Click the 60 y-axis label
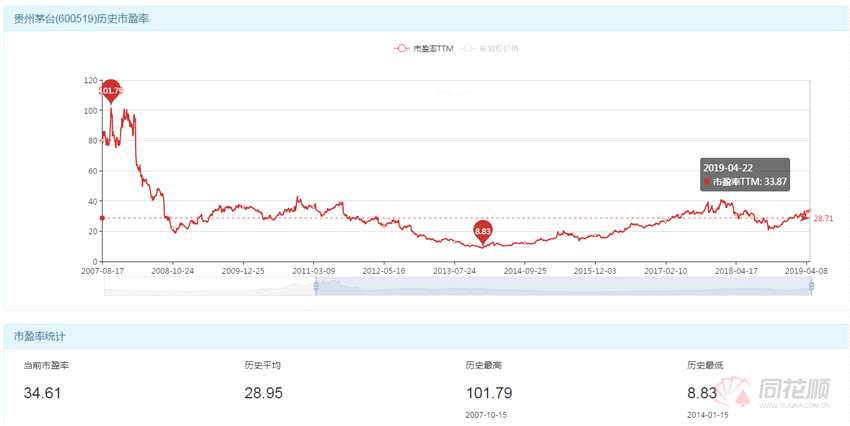The width and height of the screenshot is (850, 426). pyautogui.click(x=93, y=171)
